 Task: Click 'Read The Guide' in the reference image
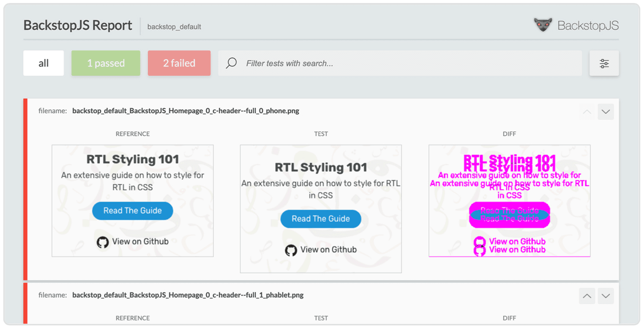(133, 211)
